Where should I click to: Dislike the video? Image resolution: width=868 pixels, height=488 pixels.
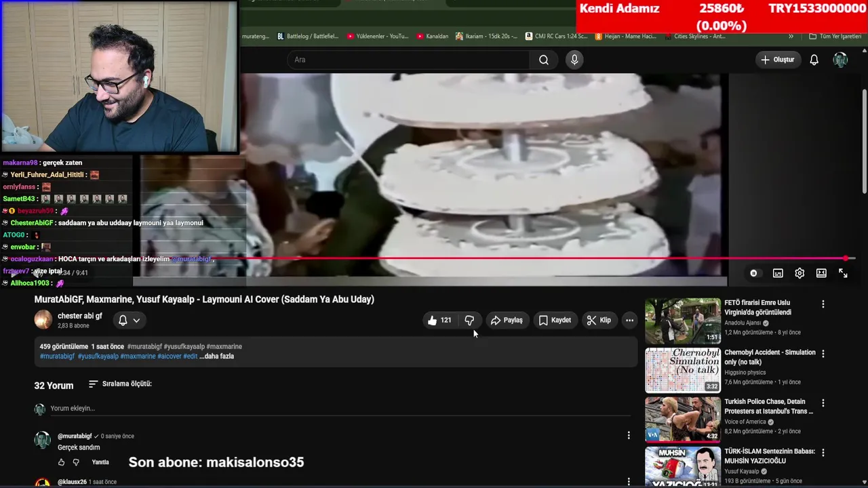pos(469,320)
